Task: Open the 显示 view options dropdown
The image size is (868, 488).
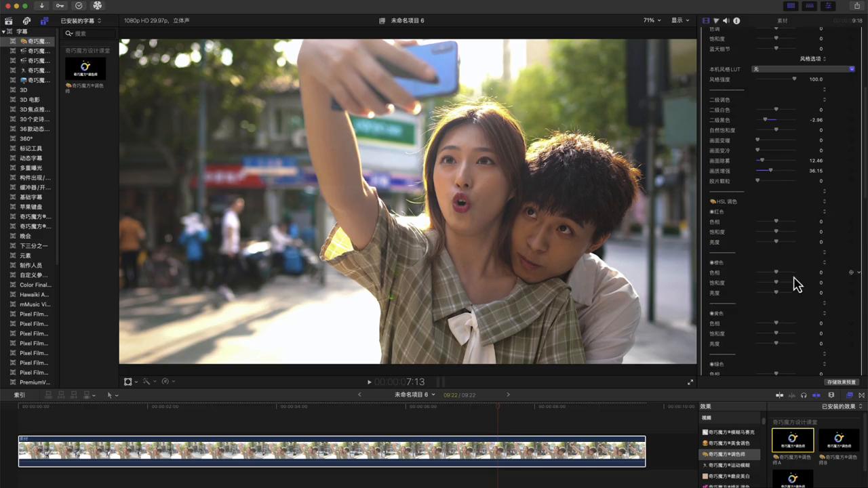Action: 680,21
